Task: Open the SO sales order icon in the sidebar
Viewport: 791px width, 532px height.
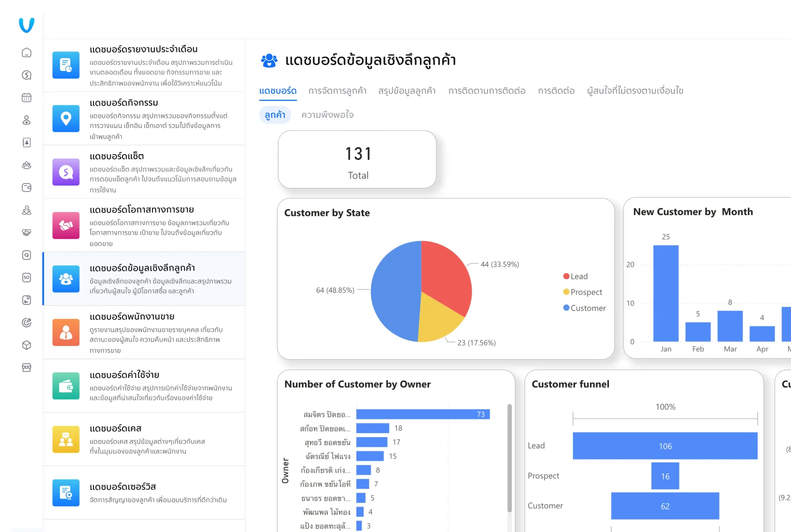Action: pyautogui.click(x=27, y=278)
